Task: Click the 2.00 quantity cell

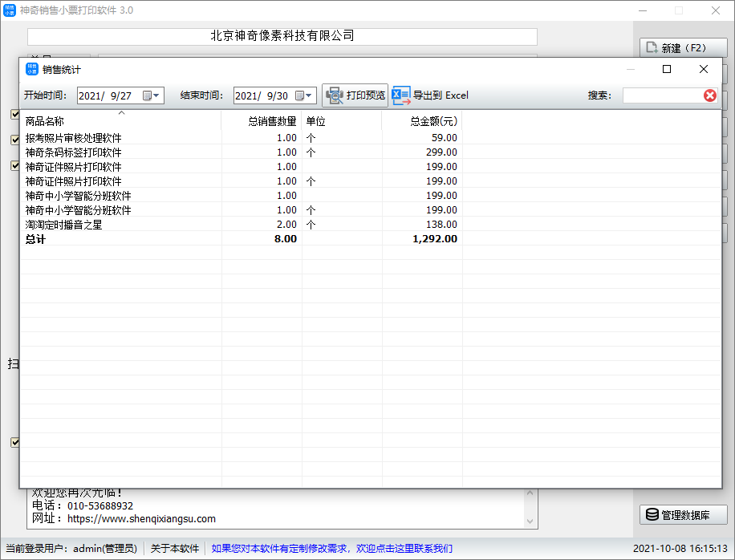Action: coord(286,225)
